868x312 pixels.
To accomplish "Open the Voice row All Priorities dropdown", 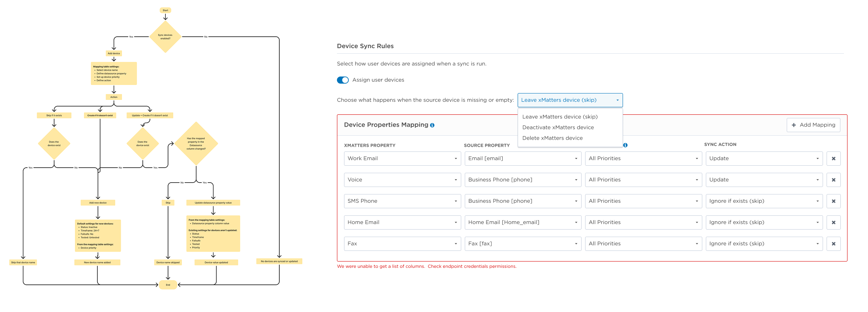I will pos(643,180).
